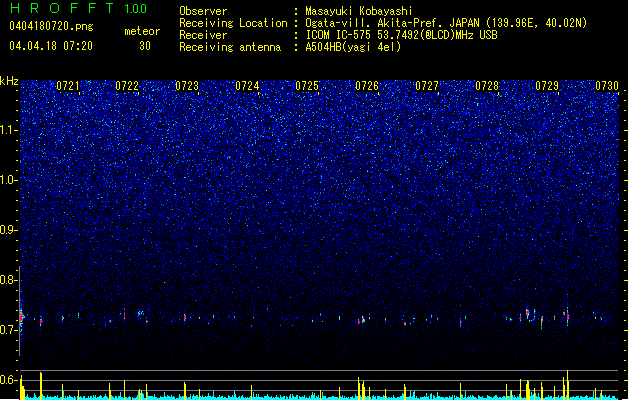The image size is (629, 400).
Task: Select the A504HB(yagi 4el) antenna text
Action: (x=353, y=47)
